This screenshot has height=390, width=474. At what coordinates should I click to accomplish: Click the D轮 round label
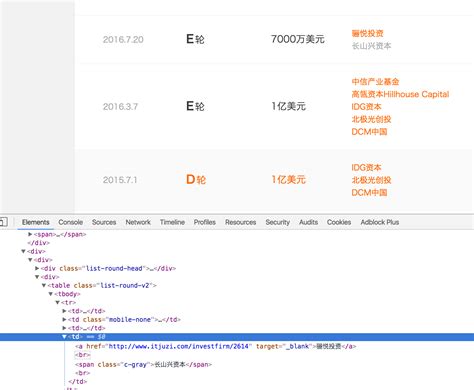coord(196,180)
